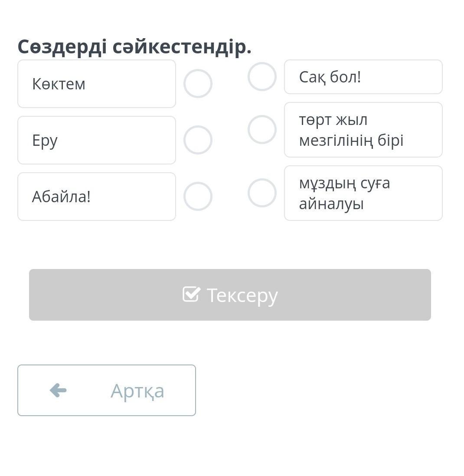
Task: Select the circle beside Абайла!
Action: tap(198, 196)
